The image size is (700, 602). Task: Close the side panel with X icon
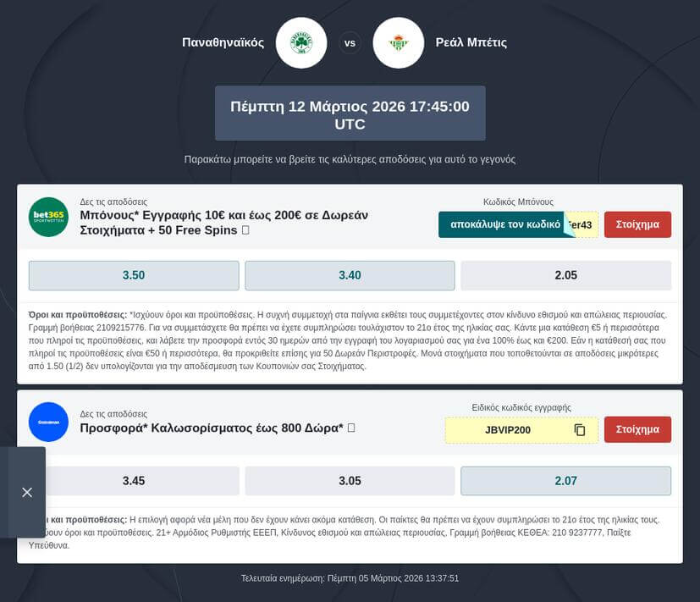(x=27, y=492)
